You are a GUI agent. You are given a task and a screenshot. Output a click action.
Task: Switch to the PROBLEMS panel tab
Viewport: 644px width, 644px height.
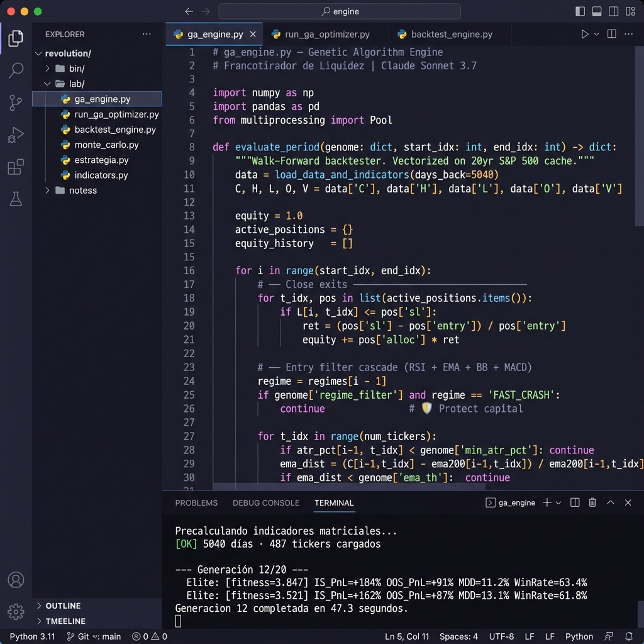click(196, 502)
